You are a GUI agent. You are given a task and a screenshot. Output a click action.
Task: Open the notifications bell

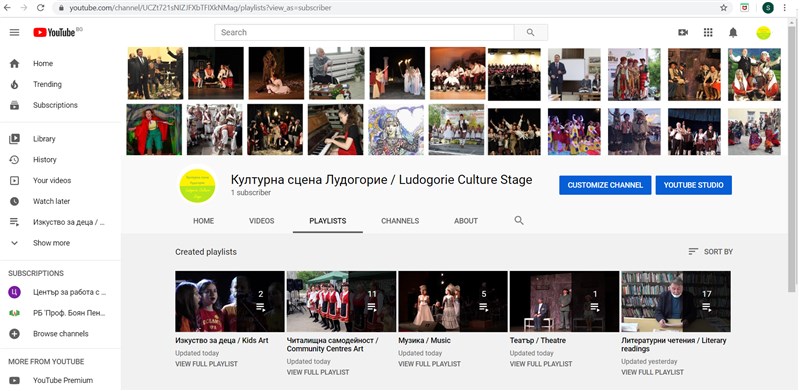733,33
